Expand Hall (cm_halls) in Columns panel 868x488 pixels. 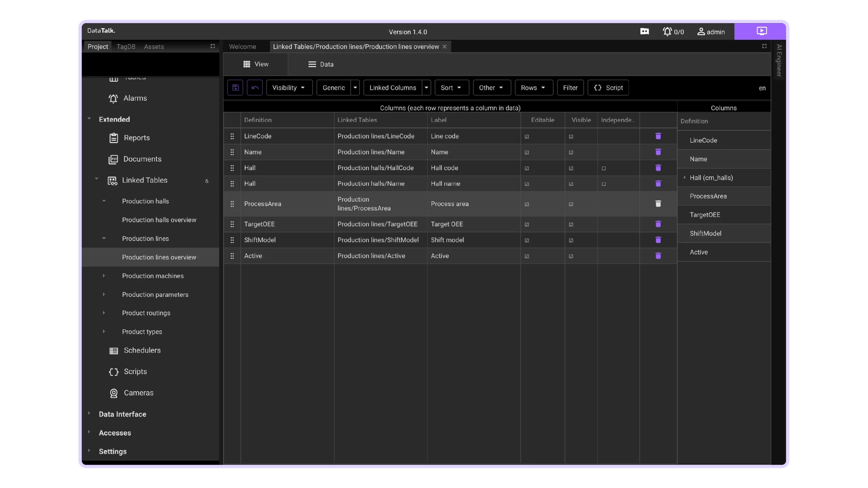(685, 178)
